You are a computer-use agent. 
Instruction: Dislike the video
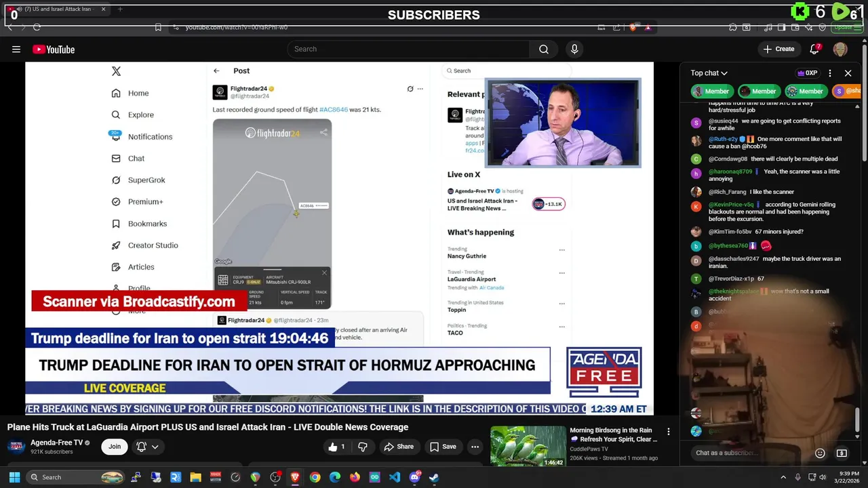coord(363,447)
